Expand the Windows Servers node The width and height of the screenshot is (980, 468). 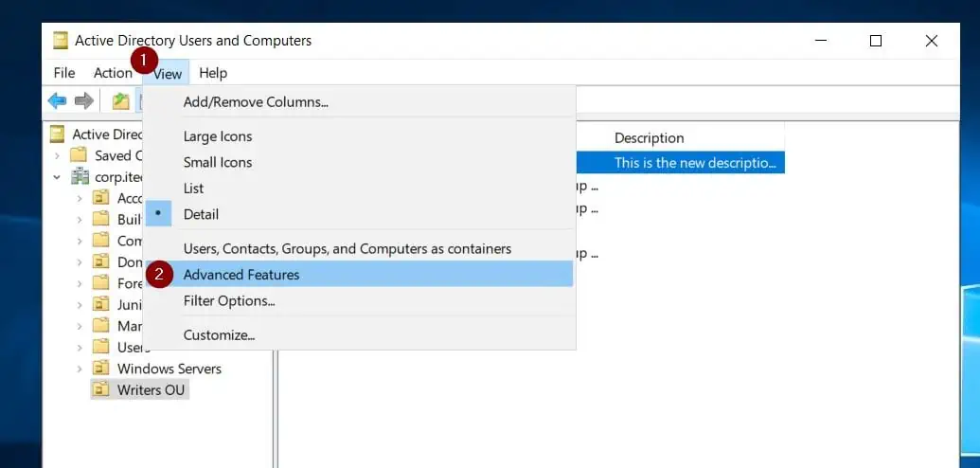80,369
